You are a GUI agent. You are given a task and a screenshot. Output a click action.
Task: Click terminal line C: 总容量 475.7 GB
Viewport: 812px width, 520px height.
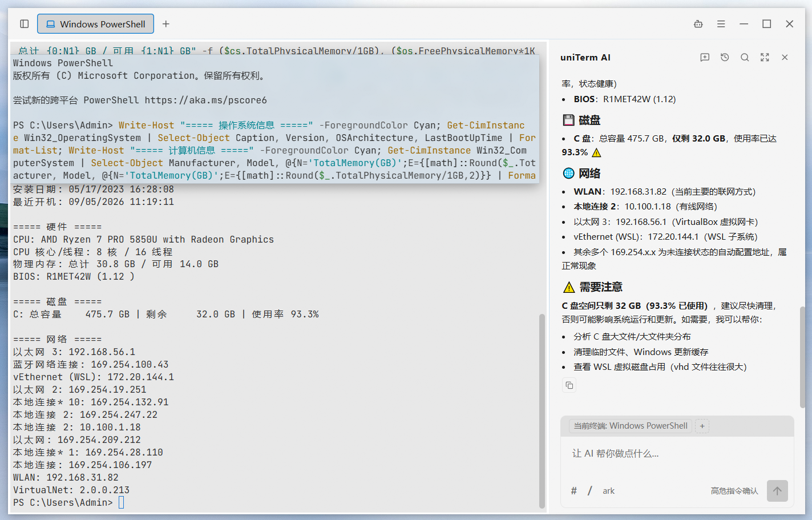[166, 315]
